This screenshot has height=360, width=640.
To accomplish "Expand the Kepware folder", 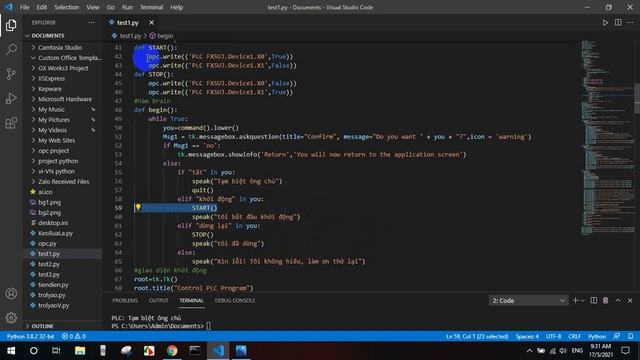I will (x=50, y=89).
